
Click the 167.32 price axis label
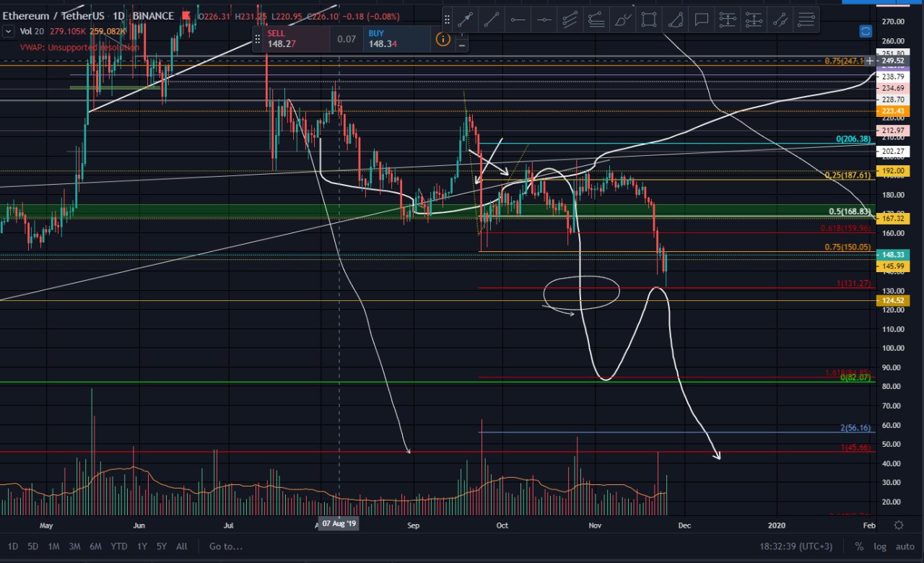[x=893, y=218]
